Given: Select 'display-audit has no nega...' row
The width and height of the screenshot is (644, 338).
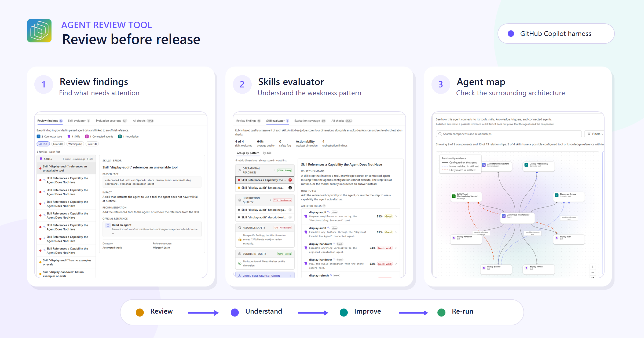Looking at the screenshot, I should click(265, 210).
